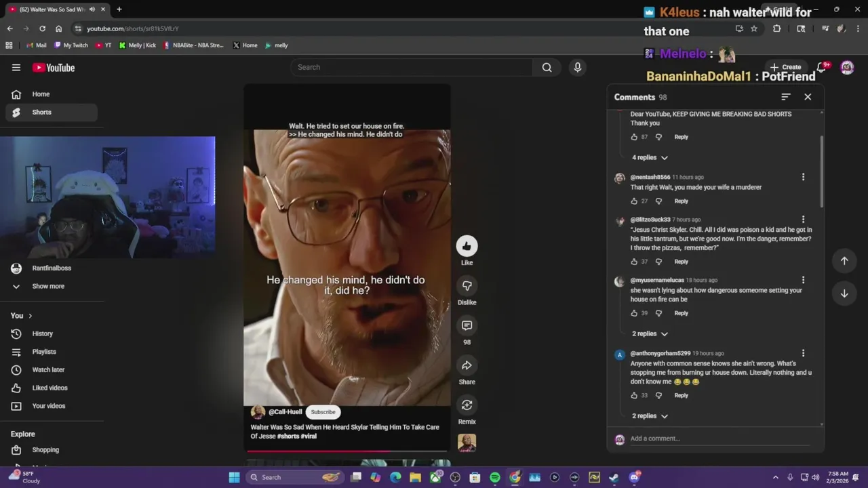The image size is (868, 488).
Task: Click the browser address bar URL
Action: [133, 28]
